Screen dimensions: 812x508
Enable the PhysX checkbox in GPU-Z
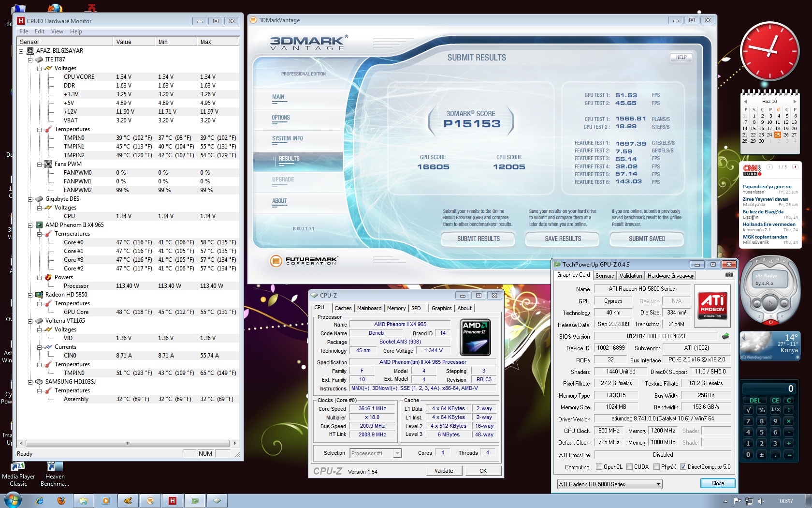[x=657, y=467]
